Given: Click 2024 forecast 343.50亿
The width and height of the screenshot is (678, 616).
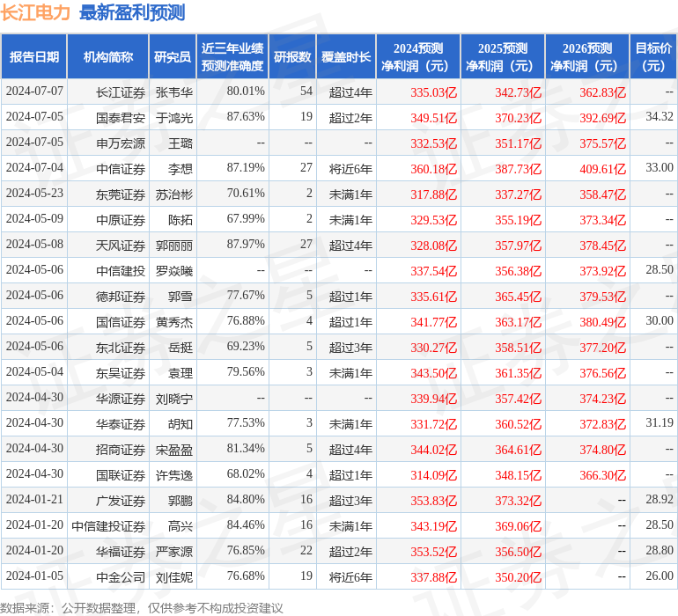Looking at the screenshot, I should (x=434, y=372).
